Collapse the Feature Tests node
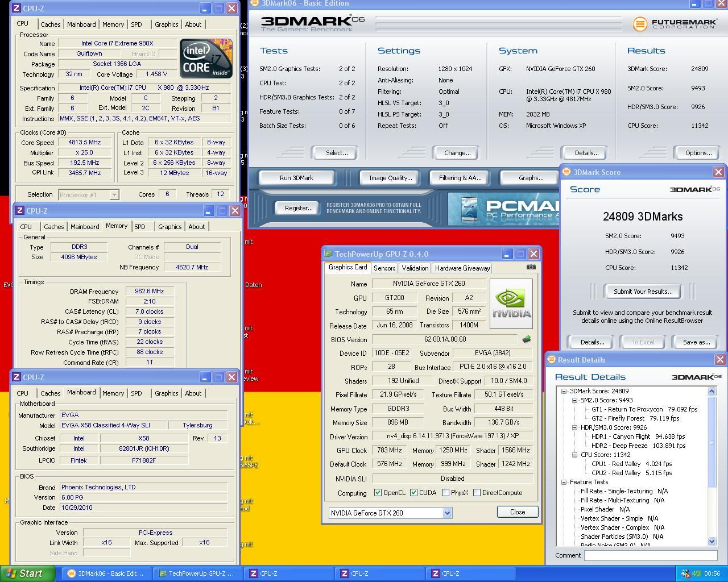The image size is (728, 582). click(564, 482)
